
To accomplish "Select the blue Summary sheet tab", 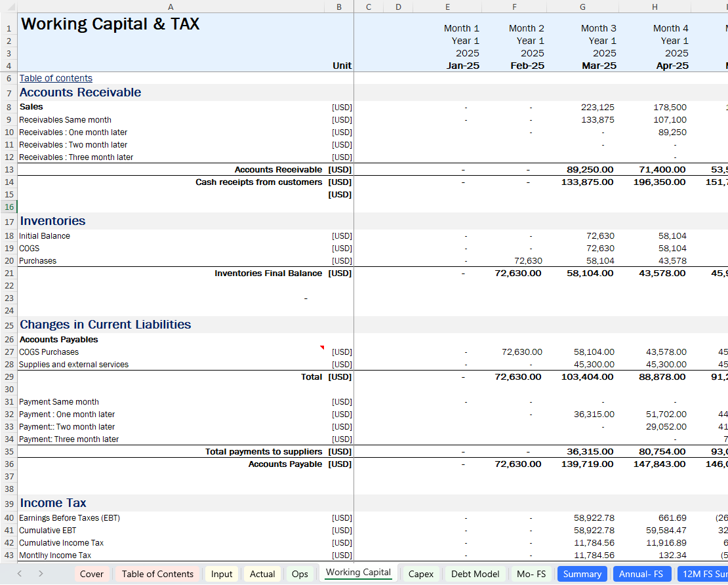I will 582,574.
